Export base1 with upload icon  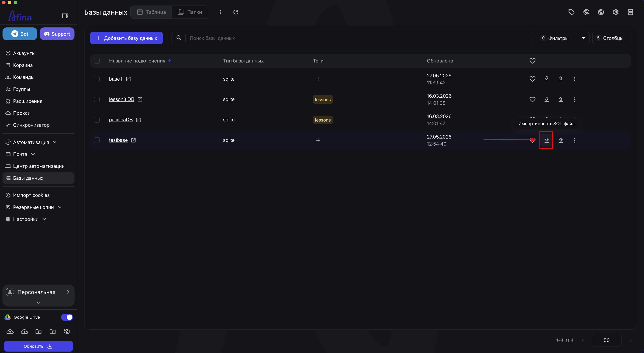pyautogui.click(x=560, y=79)
